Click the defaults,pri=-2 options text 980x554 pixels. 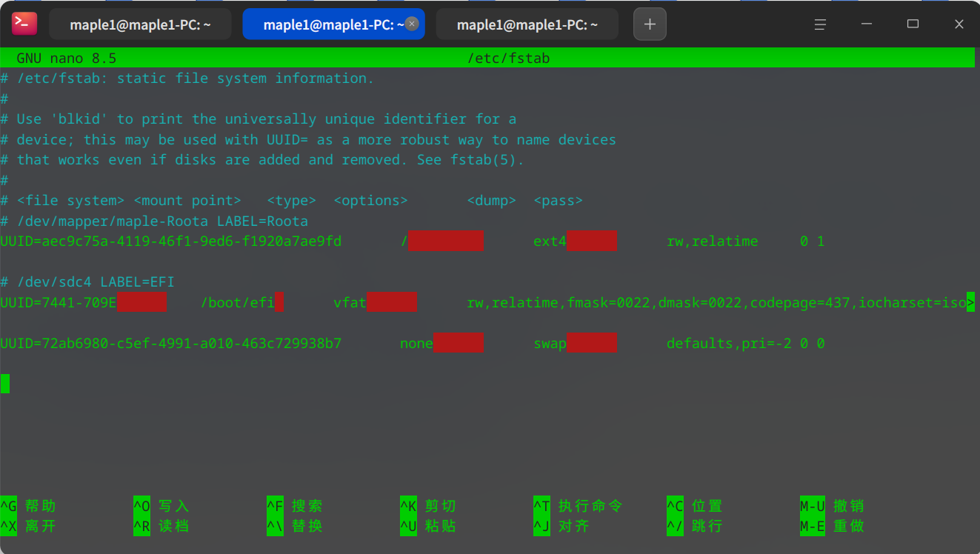point(729,343)
